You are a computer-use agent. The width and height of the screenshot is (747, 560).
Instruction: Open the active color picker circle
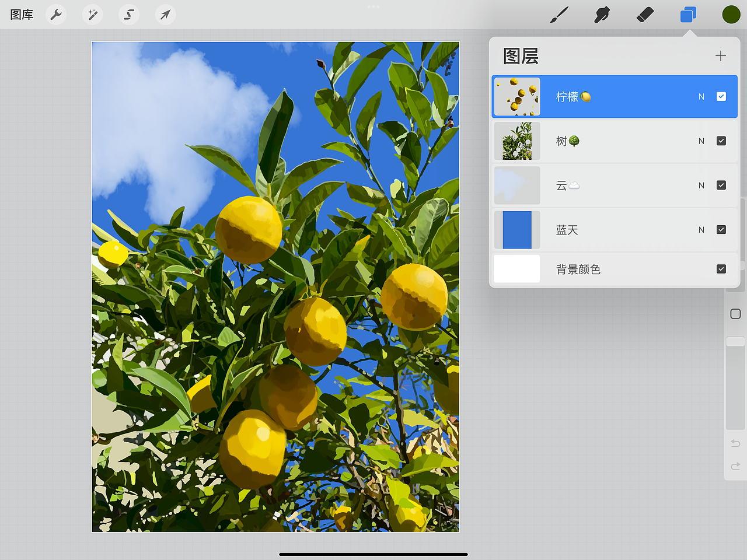click(731, 15)
